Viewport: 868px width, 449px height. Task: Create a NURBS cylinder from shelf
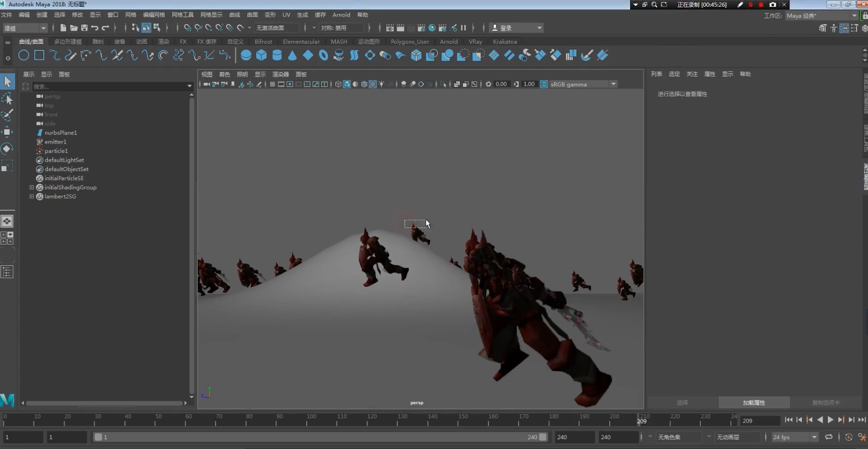pos(277,55)
